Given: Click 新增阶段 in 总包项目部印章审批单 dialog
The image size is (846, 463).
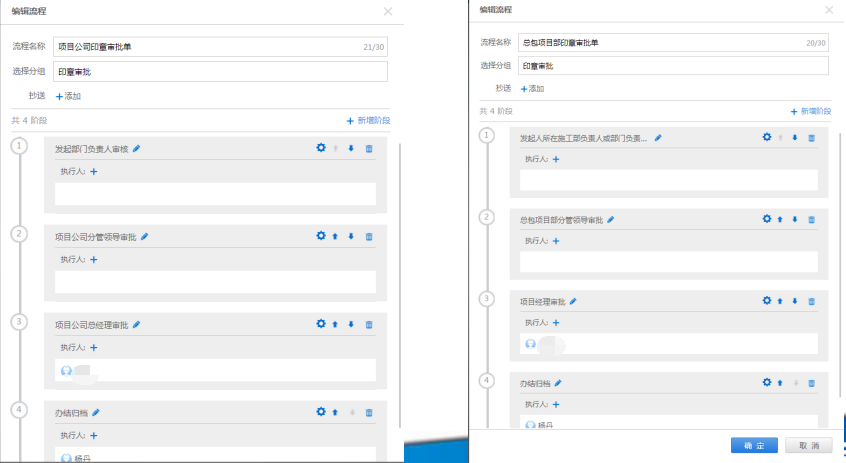Looking at the screenshot, I should pos(811,112).
